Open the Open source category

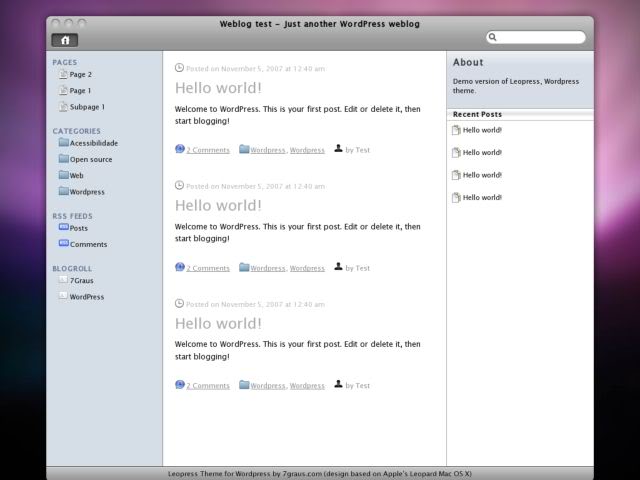pyautogui.click(x=91, y=159)
